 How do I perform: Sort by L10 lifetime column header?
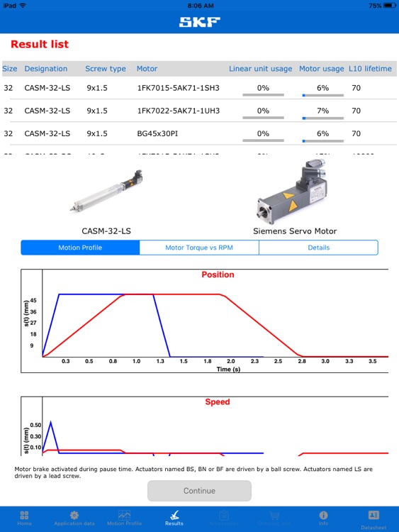click(x=370, y=69)
